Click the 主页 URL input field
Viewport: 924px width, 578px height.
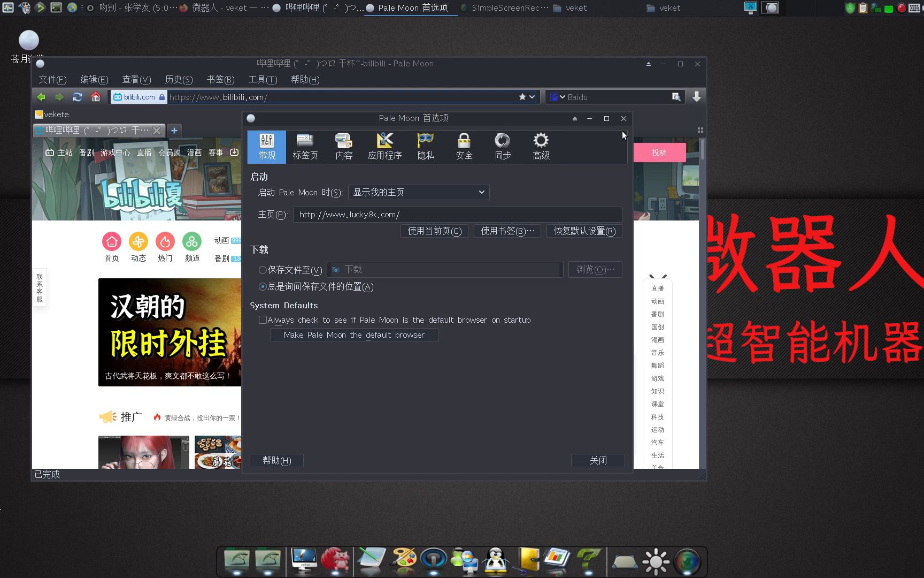coord(458,215)
